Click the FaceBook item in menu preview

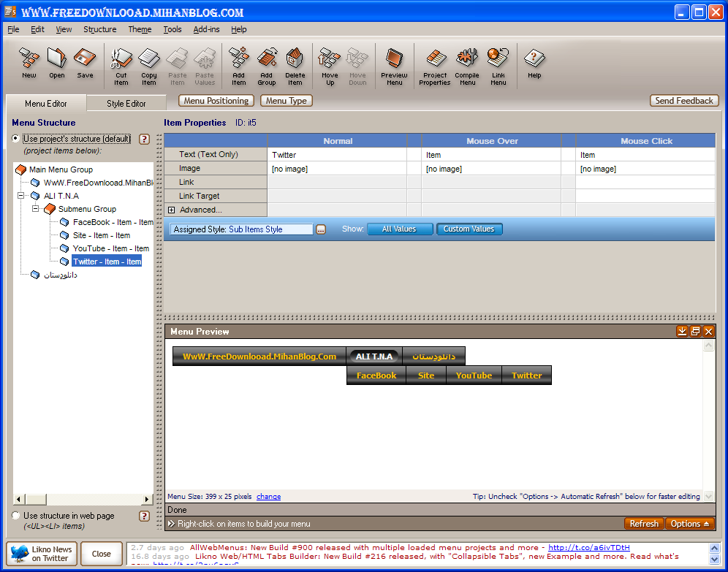[376, 375]
